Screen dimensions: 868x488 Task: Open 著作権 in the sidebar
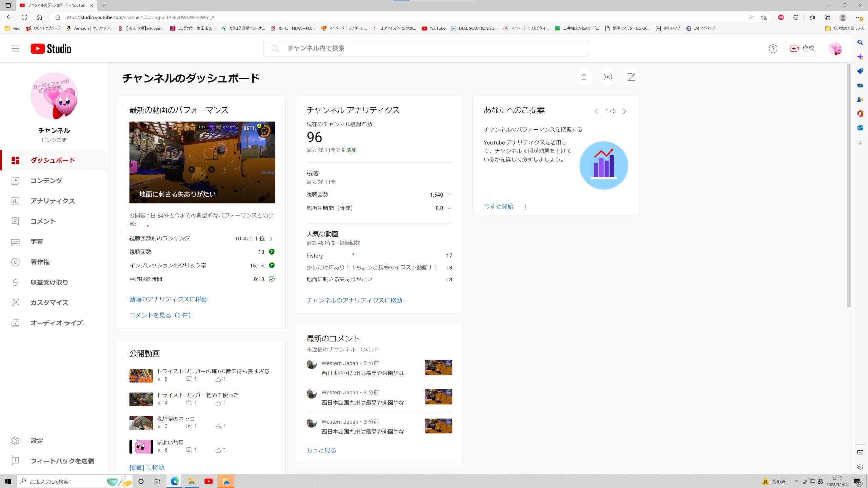pyautogui.click(x=54, y=262)
